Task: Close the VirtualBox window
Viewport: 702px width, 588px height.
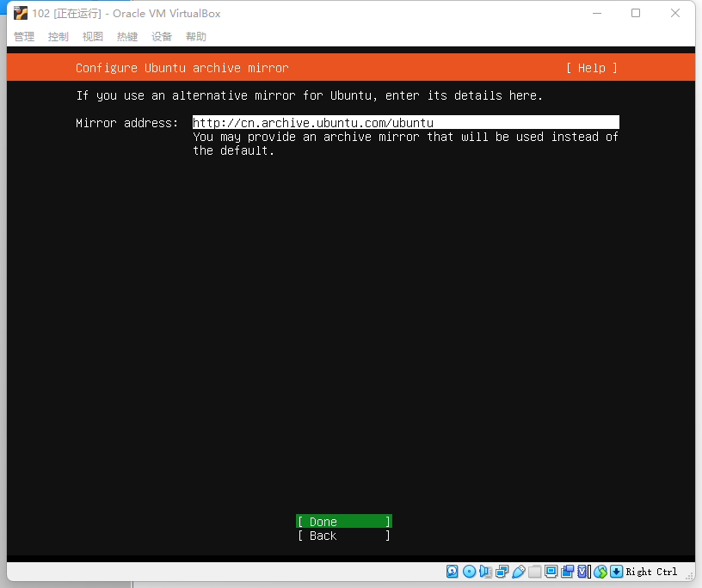Action: [x=675, y=13]
